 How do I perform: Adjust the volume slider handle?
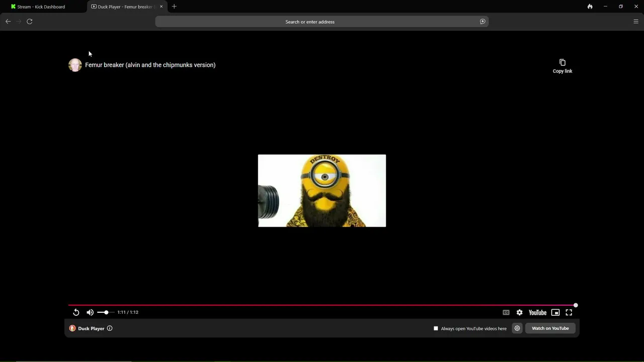pyautogui.click(x=106, y=312)
